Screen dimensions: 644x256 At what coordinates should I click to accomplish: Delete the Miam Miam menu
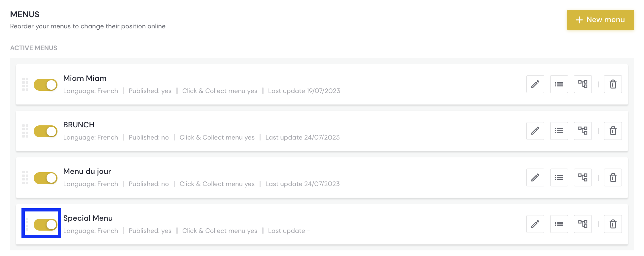tap(613, 84)
